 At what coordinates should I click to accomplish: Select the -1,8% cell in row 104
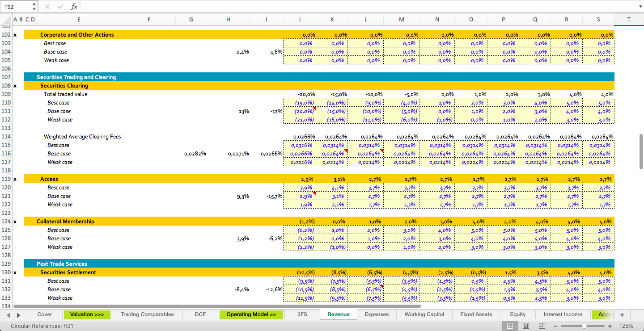[x=267, y=52]
